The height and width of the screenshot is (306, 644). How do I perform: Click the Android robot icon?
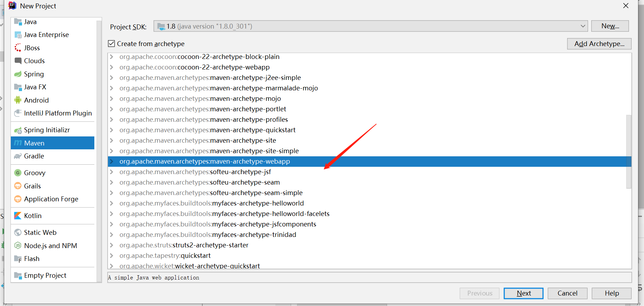(x=18, y=100)
